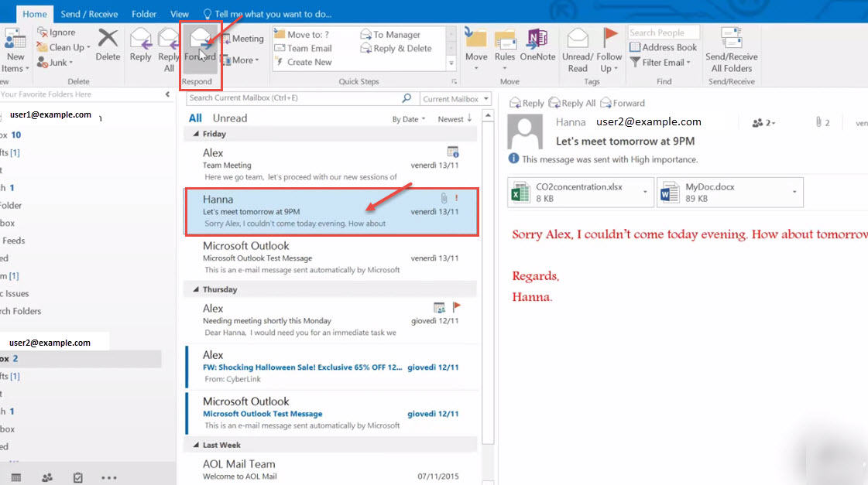
Task: Switch to the View ribbon tab
Action: tap(180, 12)
